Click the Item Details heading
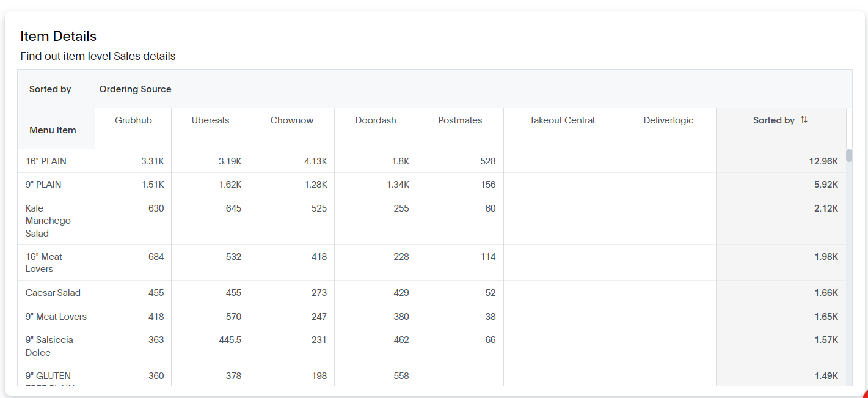 click(59, 36)
